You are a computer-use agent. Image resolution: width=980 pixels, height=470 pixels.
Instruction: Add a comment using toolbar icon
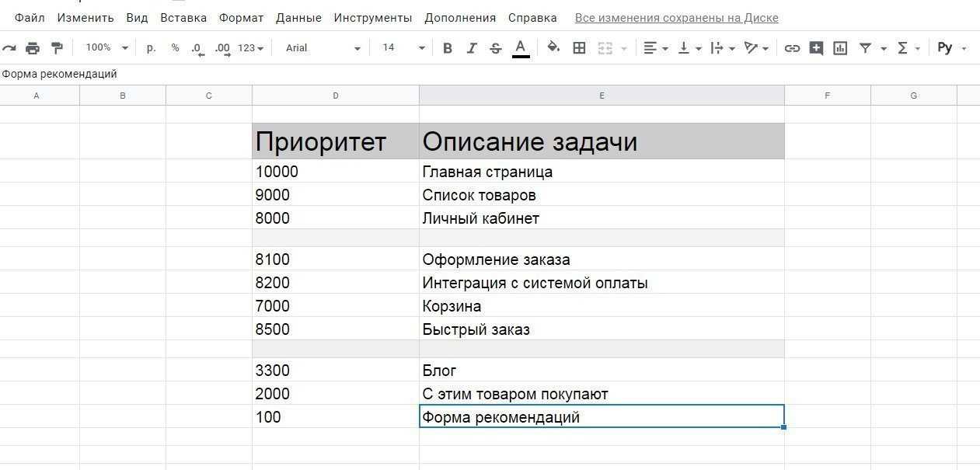[x=816, y=48]
